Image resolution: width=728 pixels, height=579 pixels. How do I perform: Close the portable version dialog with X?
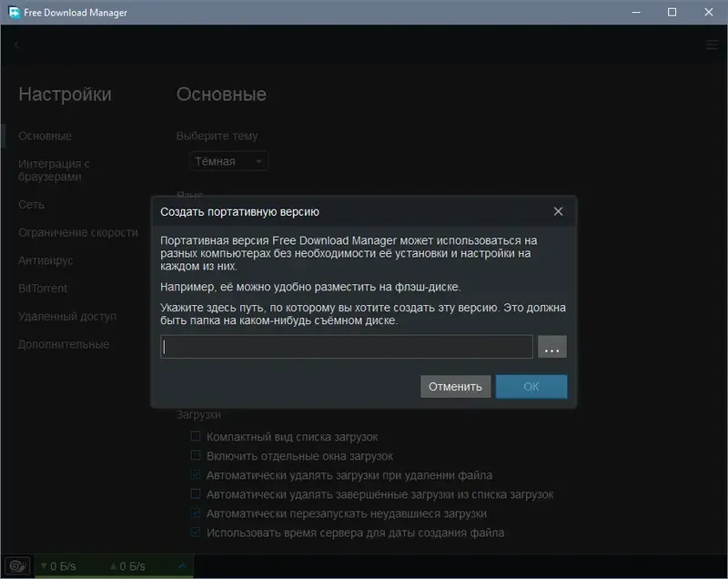[558, 212]
